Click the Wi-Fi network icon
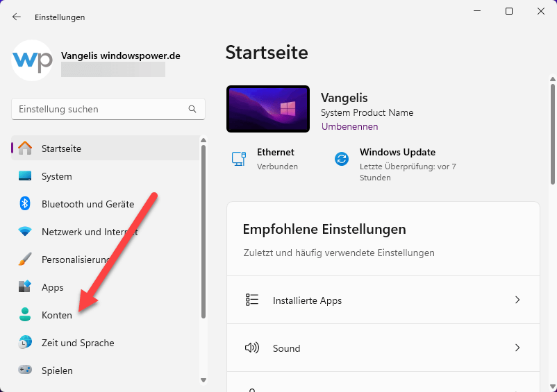The width and height of the screenshot is (557, 392). click(25, 232)
